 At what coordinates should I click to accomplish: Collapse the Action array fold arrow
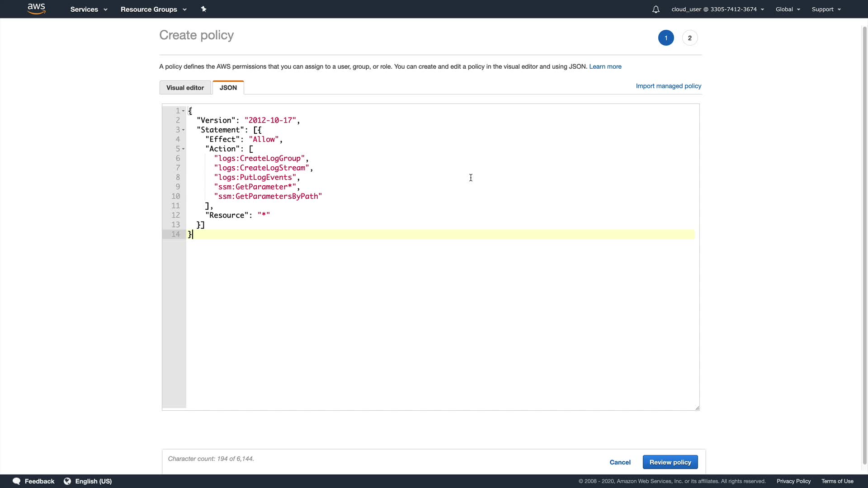click(183, 149)
